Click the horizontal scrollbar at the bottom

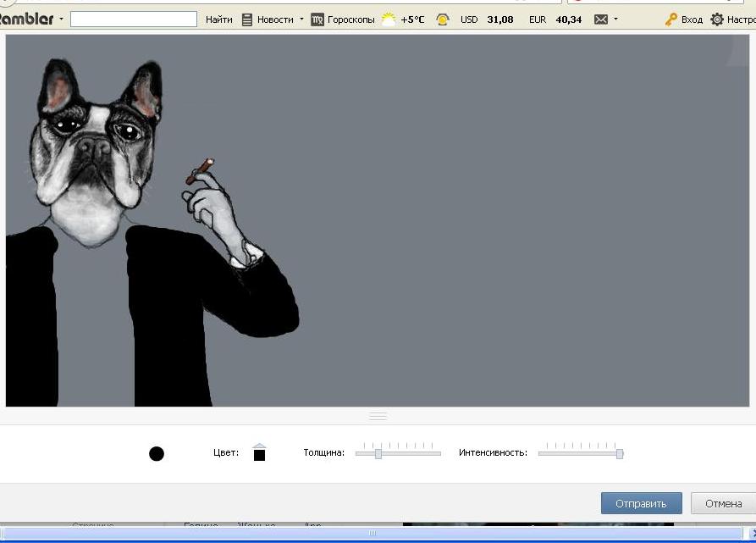(x=372, y=533)
